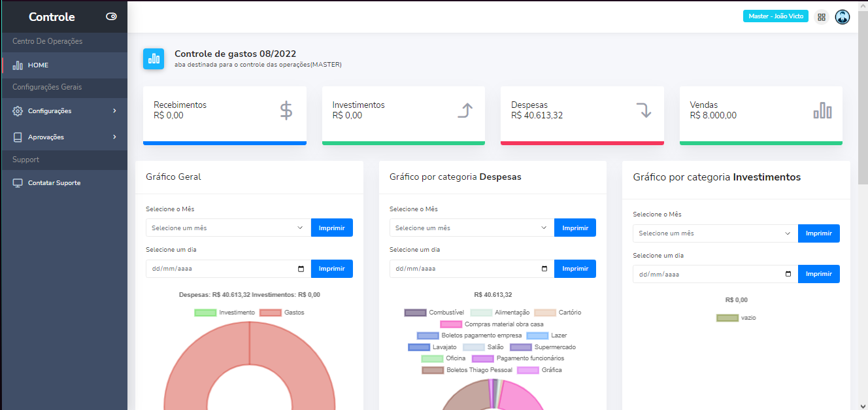Click Imprimir beside date in Gráfico Geral
The width and height of the screenshot is (868, 410).
pos(332,269)
